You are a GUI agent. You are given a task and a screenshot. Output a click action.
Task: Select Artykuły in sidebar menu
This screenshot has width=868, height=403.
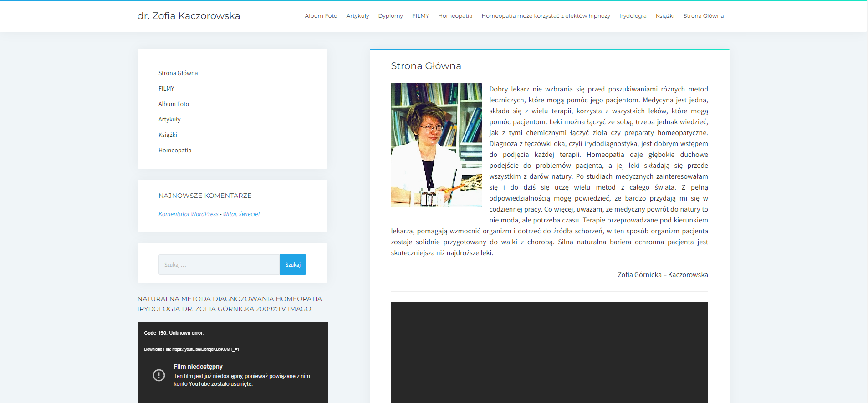(169, 120)
